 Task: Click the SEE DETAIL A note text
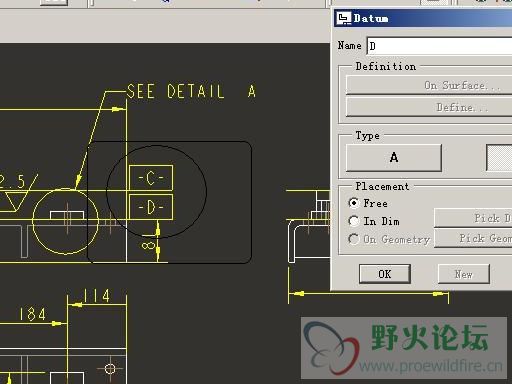click(x=191, y=91)
